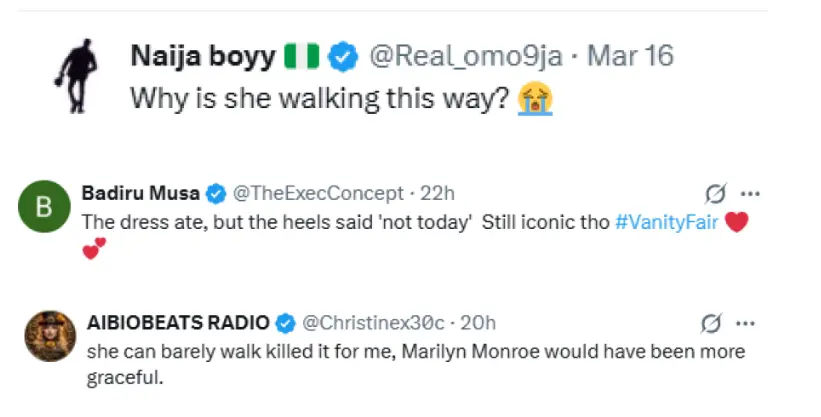
Task: Visit the @TheExecConcept profile handle
Action: (x=318, y=193)
